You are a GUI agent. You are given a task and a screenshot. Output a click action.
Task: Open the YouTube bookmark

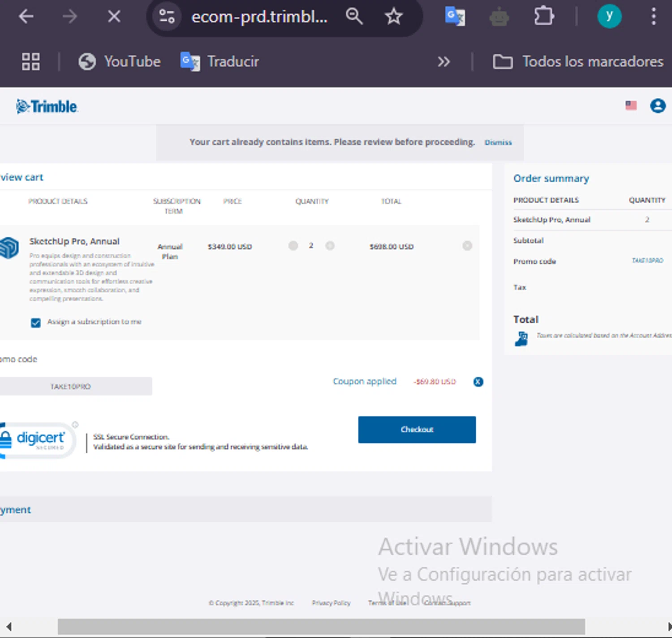click(x=120, y=61)
